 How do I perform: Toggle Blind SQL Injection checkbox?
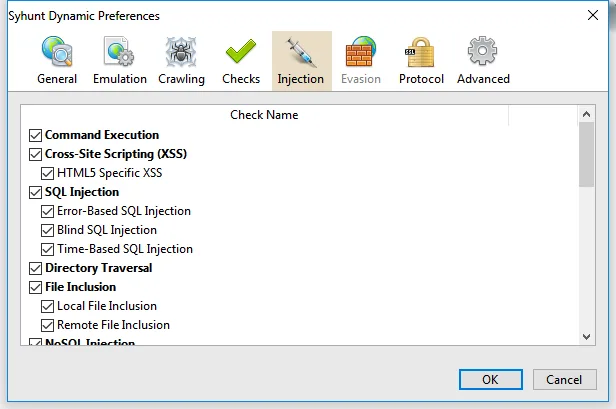coord(48,230)
